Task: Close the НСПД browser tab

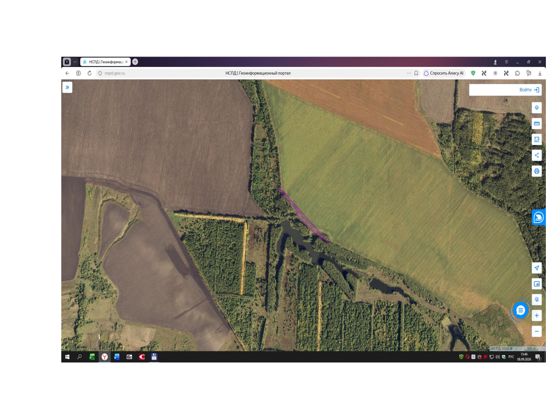Action: (126, 62)
